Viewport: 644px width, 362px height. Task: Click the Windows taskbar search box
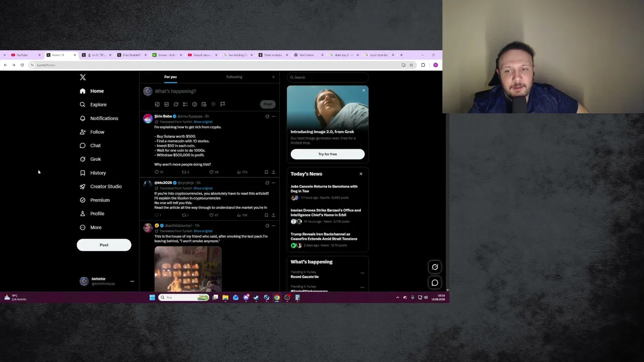184,298
